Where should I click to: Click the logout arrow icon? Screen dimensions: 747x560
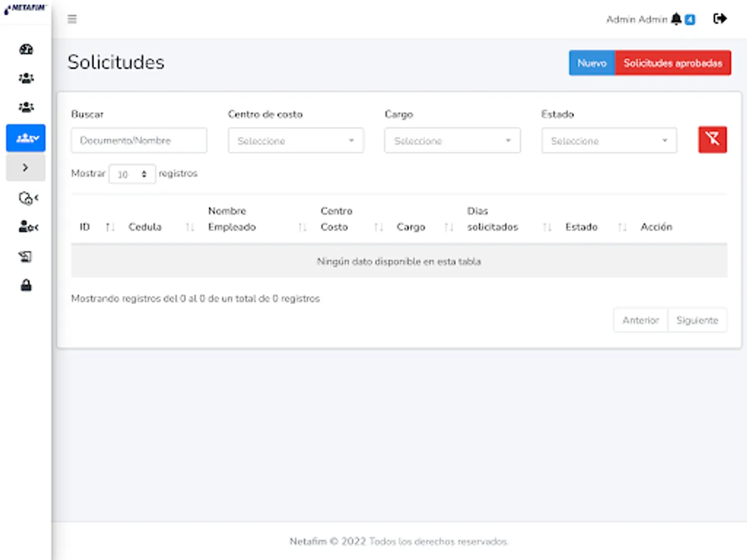pyautogui.click(x=720, y=19)
